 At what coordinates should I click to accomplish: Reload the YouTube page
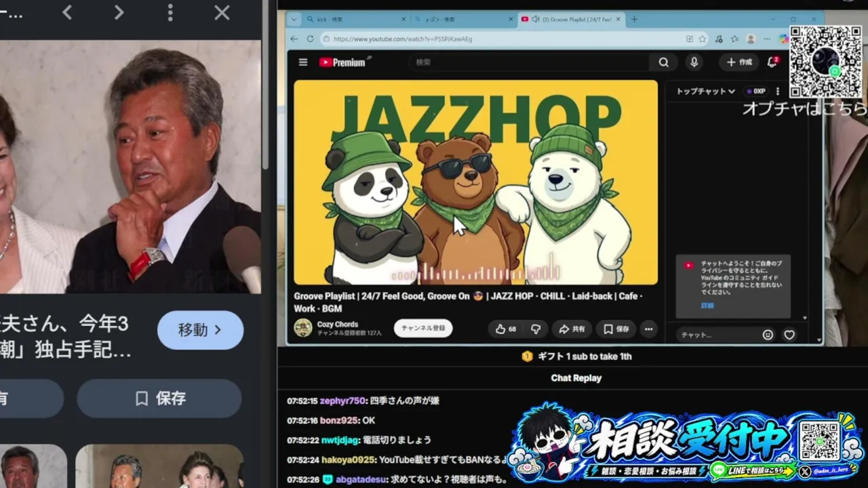pyautogui.click(x=311, y=39)
